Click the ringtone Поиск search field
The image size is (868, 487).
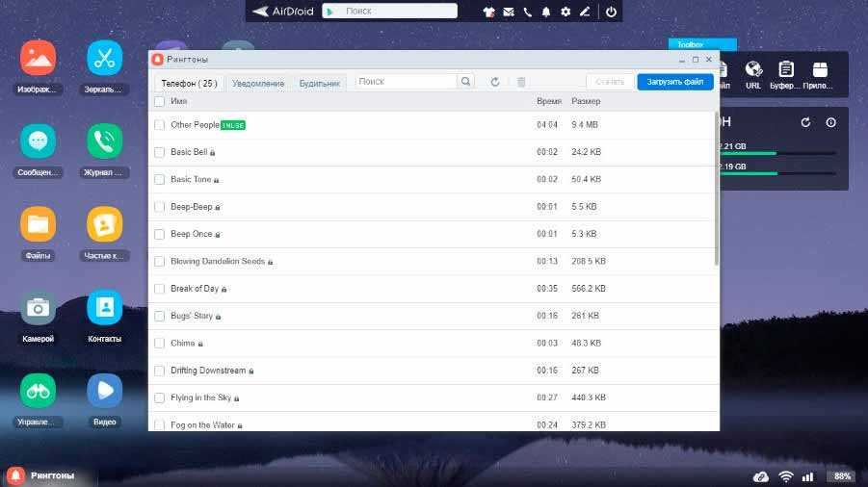click(407, 83)
